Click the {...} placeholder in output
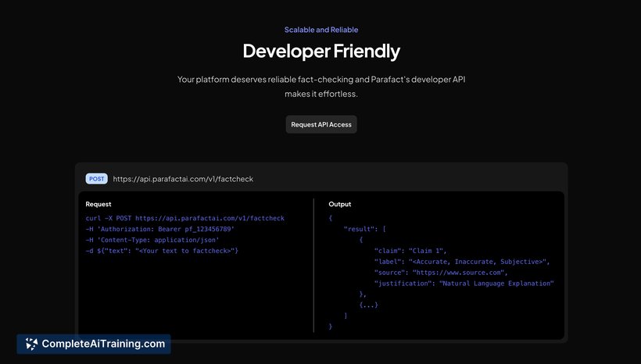Image resolution: width=641 pixels, height=364 pixels. (369, 305)
